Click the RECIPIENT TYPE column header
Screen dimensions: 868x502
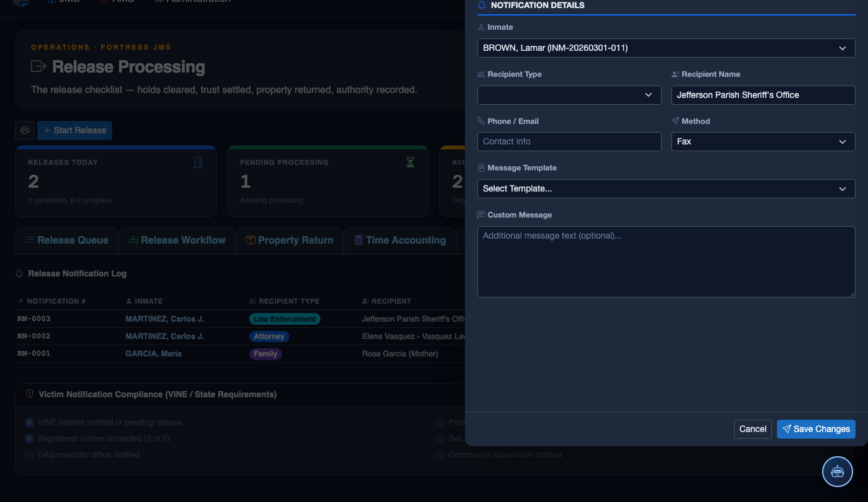(x=285, y=301)
